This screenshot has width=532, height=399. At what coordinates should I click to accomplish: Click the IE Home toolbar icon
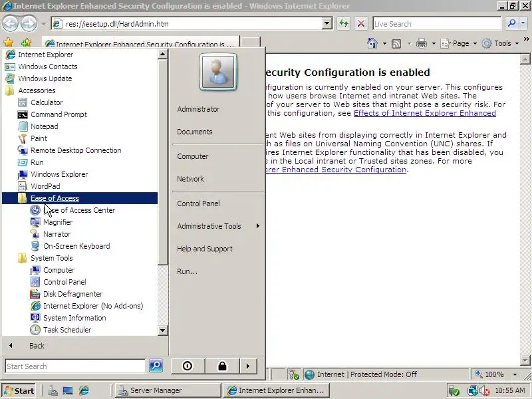tap(372, 43)
